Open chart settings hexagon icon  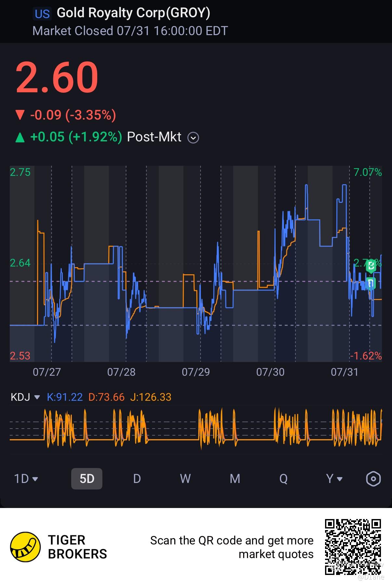tap(373, 479)
